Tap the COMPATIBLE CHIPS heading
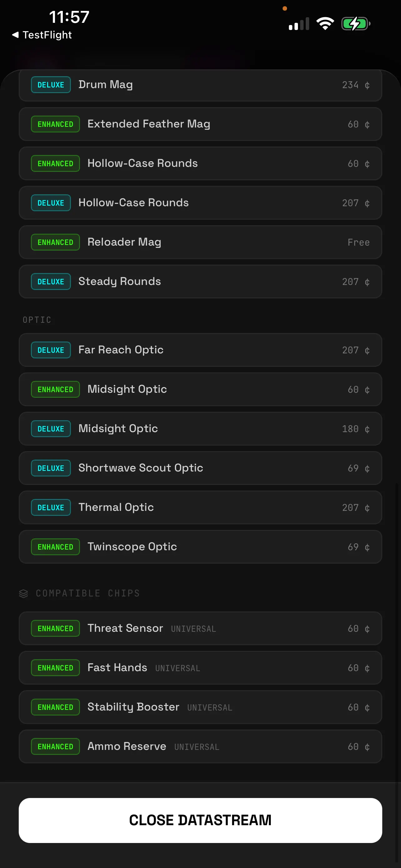This screenshot has height=868, width=401. [88, 593]
